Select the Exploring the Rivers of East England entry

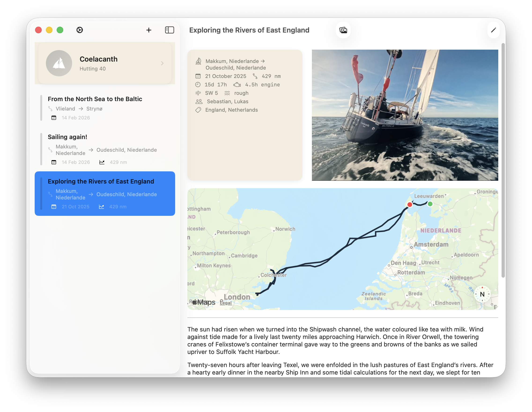pyautogui.click(x=101, y=181)
